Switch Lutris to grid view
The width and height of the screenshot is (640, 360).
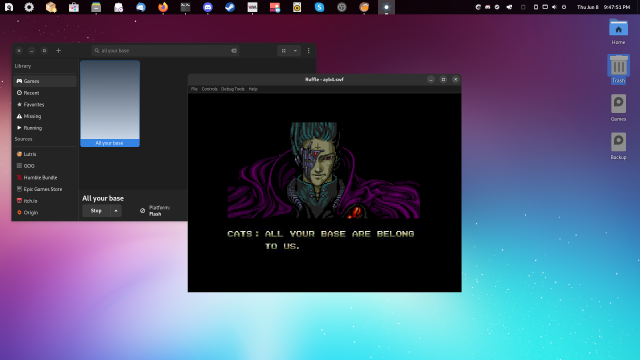pos(283,51)
